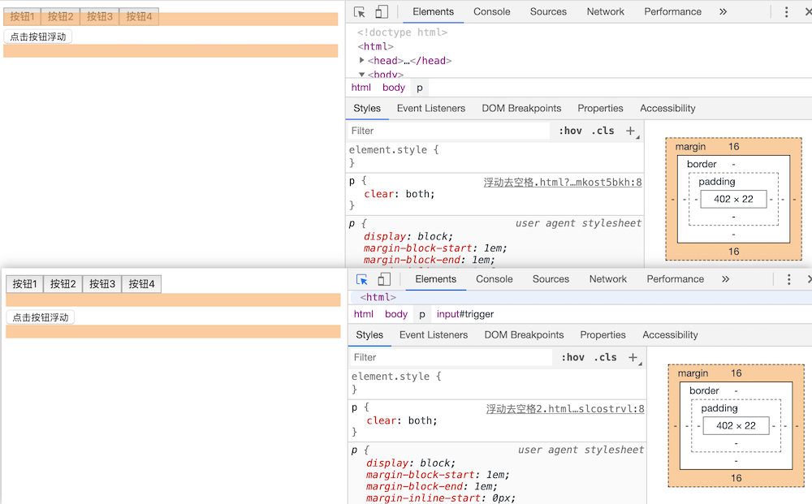Select body breadcrumb in the top DevTools
The height and width of the screenshot is (504, 812).
(x=394, y=88)
